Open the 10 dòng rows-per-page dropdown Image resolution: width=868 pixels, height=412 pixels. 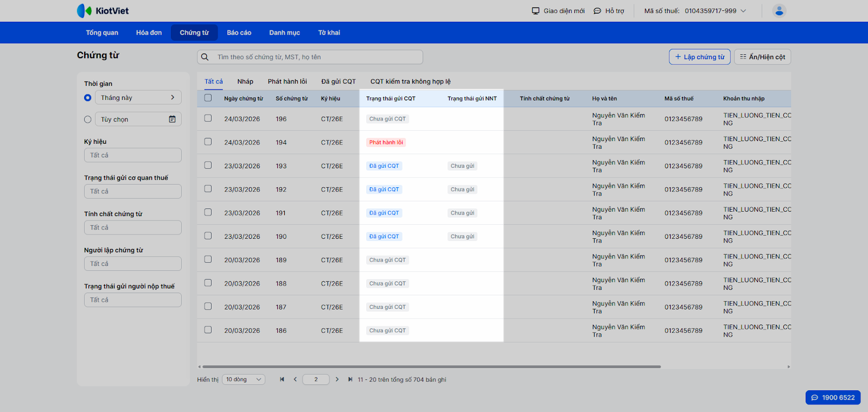243,379
